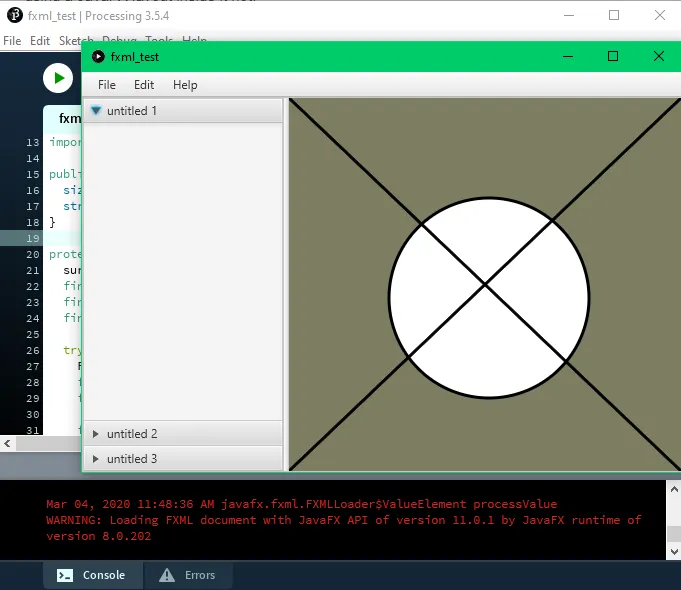The image size is (681, 590).
Task: Expand the untitled 3 accordion pane
Action: point(182,459)
